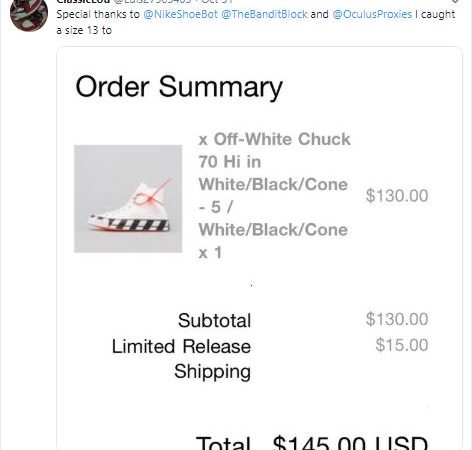Open the tweet options chevron menu

click(455, 1)
